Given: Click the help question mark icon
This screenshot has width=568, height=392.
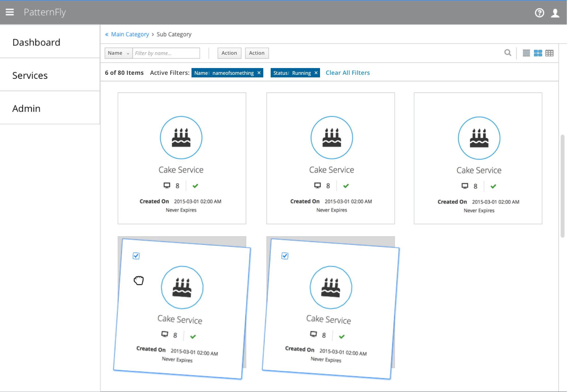Looking at the screenshot, I should coord(539,13).
